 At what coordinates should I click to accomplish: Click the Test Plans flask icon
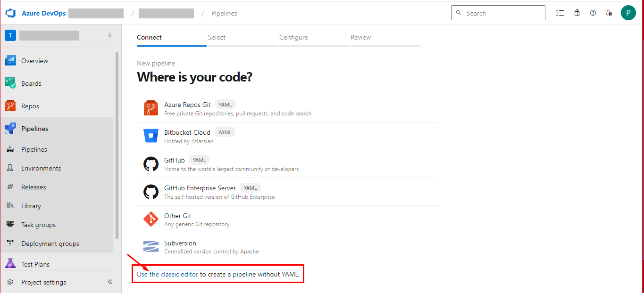(10, 264)
